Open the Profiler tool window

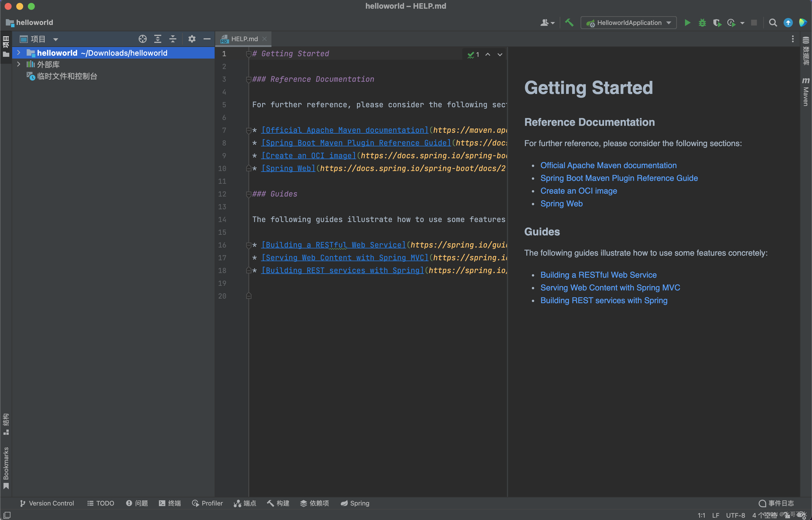coord(207,503)
